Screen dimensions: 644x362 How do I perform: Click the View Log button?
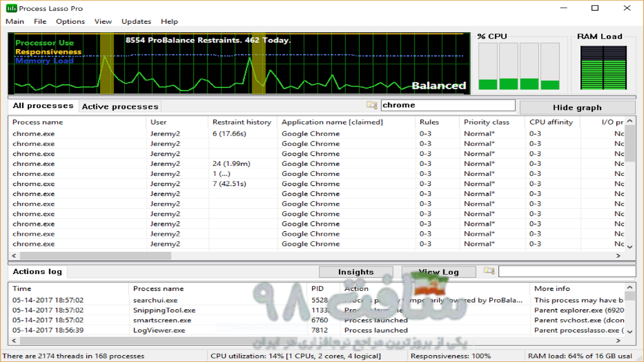pyautogui.click(x=438, y=271)
